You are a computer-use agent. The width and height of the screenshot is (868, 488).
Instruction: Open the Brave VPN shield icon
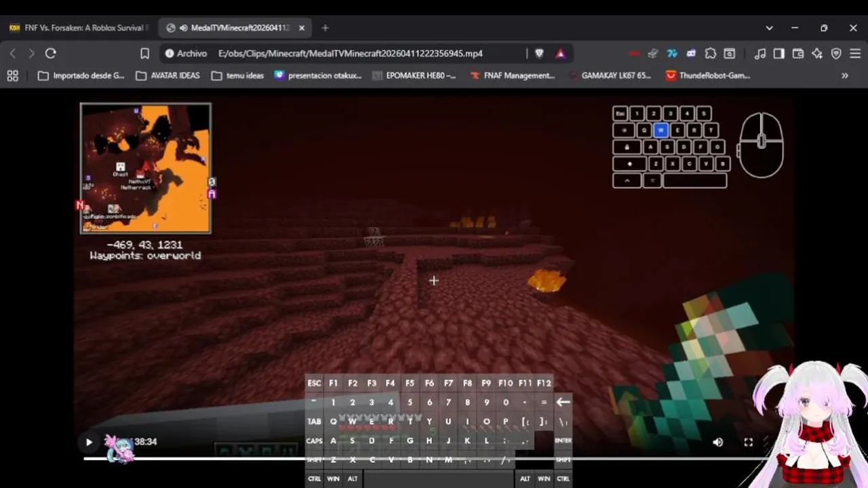tap(836, 54)
